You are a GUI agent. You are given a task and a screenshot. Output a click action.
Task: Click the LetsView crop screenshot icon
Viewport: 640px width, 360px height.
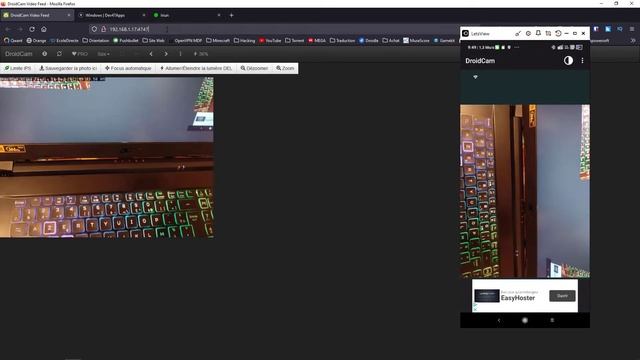tap(548, 33)
